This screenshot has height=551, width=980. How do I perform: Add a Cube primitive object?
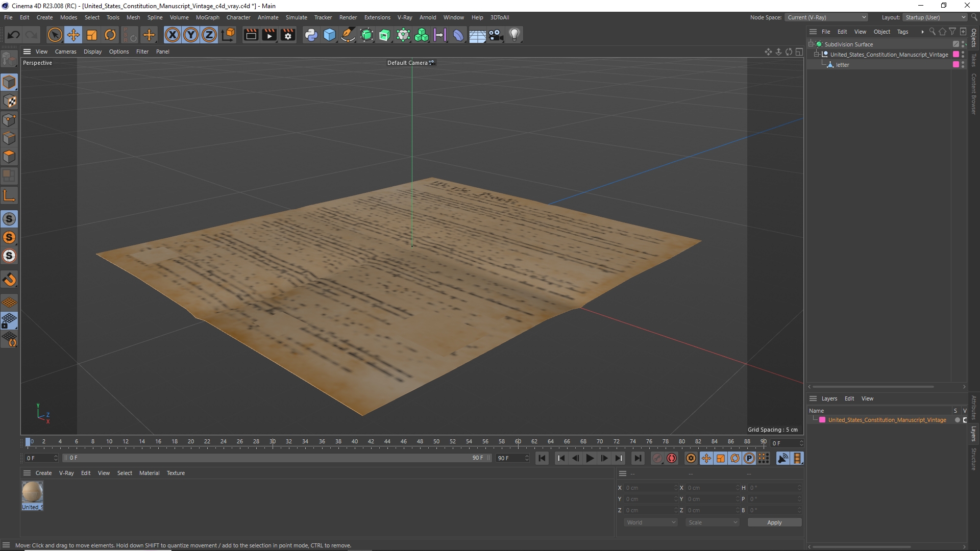click(x=330, y=35)
